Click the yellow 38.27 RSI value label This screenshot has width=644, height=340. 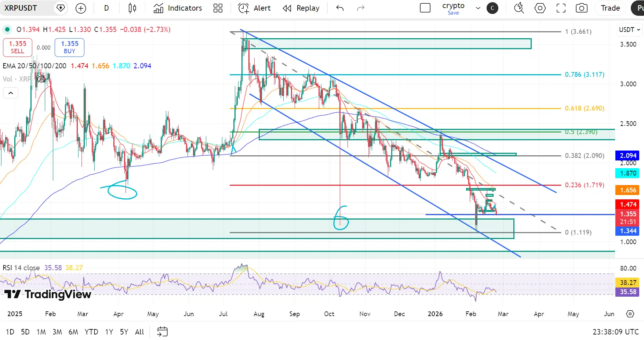(x=628, y=283)
